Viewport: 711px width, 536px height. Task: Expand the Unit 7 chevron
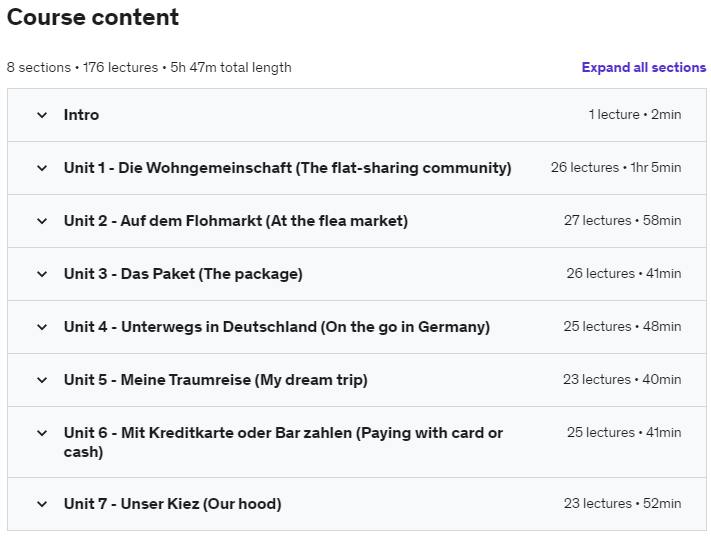coord(42,504)
